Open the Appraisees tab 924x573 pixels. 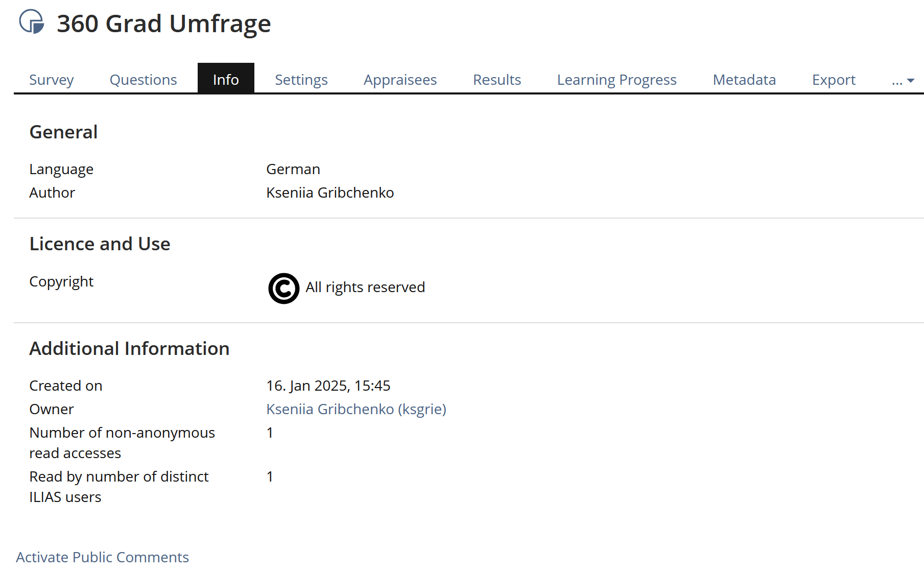coord(400,80)
